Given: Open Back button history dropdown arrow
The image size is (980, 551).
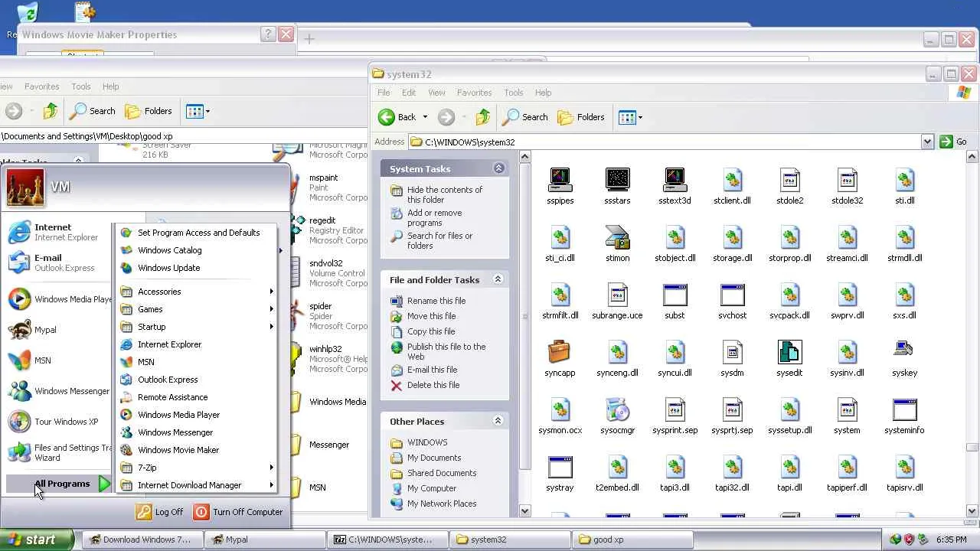Looking at the screenshot, I should [425, 117].
